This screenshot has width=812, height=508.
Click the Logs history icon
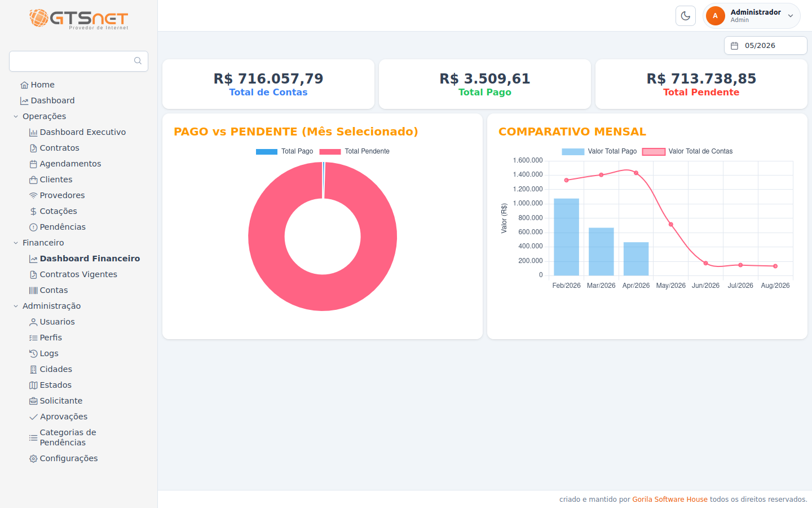(x=33, y=354)
